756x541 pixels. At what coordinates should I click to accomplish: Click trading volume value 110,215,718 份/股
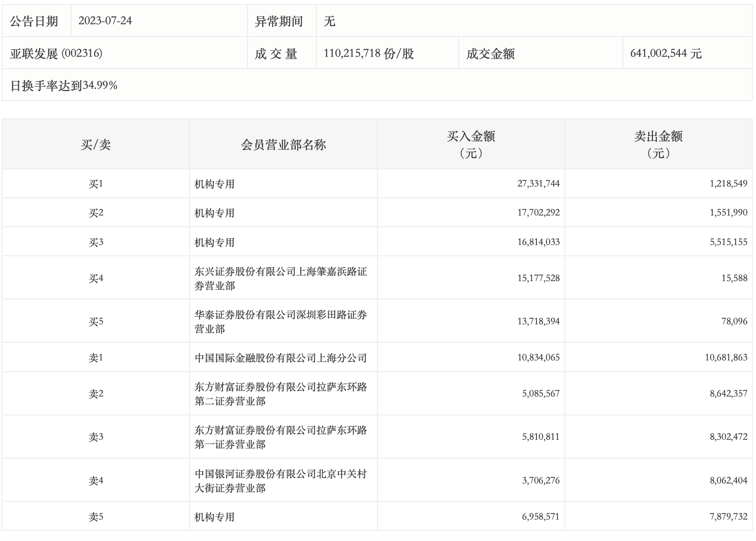point(369,53)
